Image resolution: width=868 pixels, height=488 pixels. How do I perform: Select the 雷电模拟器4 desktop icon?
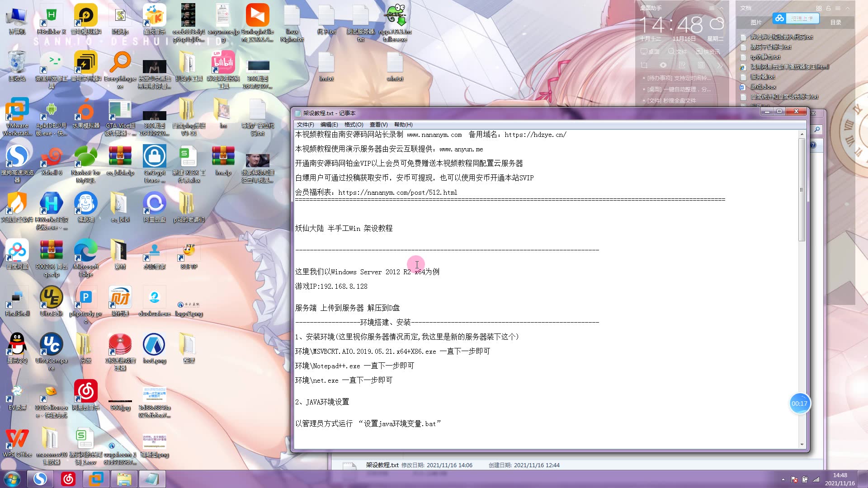[86, 19]
